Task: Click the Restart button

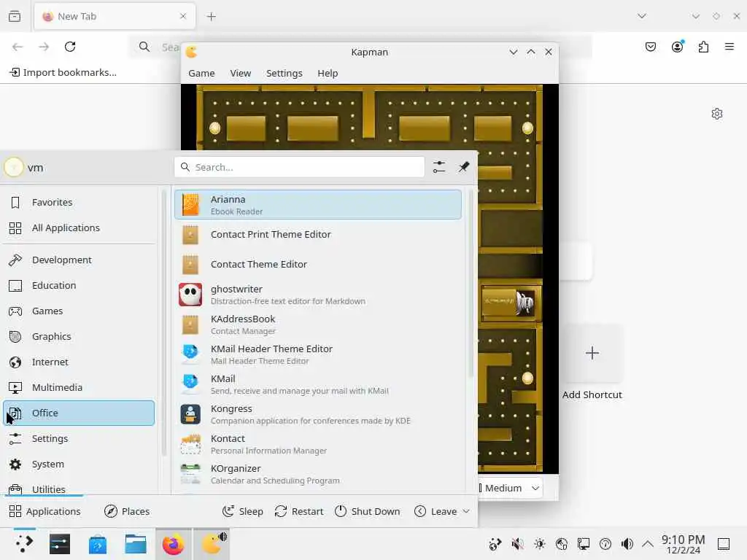Action: point(298,511)
